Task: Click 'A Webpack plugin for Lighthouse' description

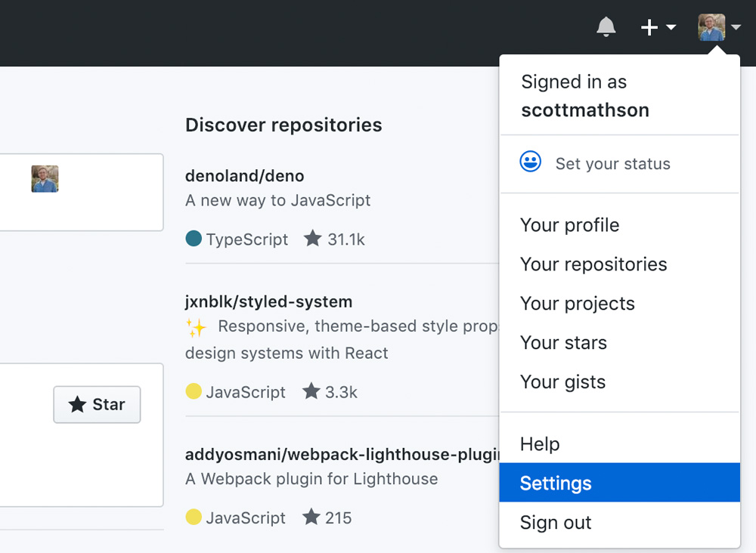Action: point(311,479)
